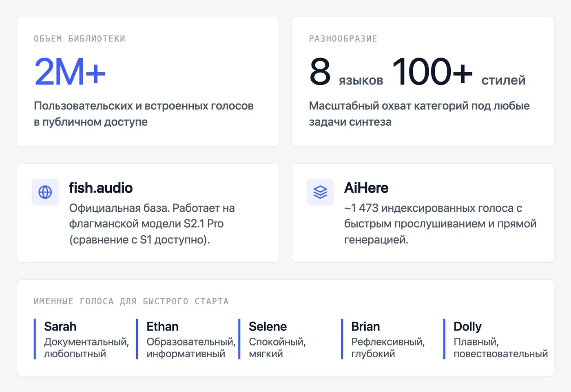571x392 pixels.
Task: Click 'Рефлексивный, глубокий' under Brian
Action: pos(388,348)
